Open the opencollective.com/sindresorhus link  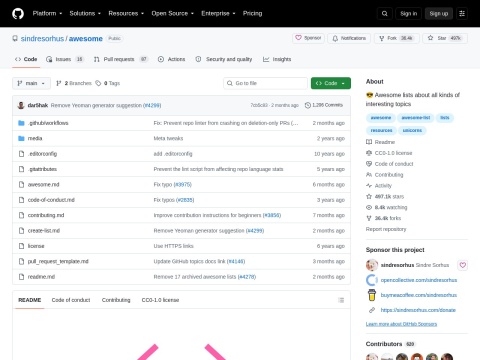click(x=419, y=280)
